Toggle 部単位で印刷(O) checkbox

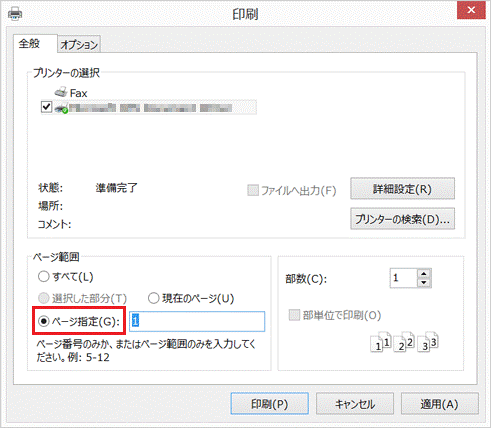click(x=294, y=315)
